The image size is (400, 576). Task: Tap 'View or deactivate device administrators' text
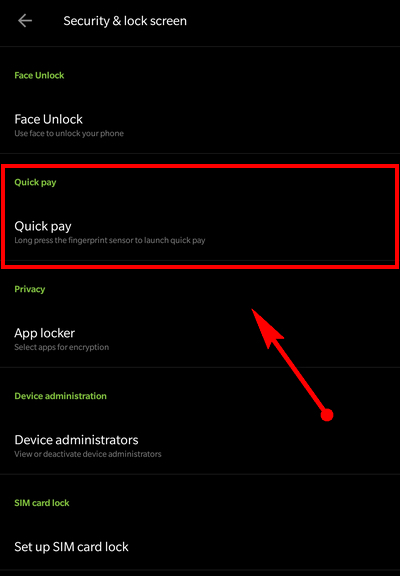[x=88, y=454]
